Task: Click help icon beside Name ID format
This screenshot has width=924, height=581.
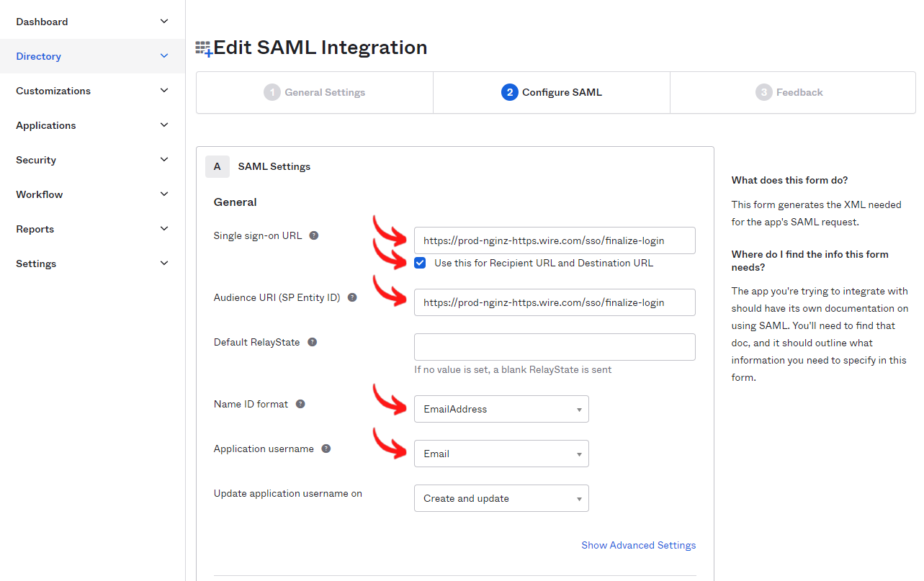Action: pyautogui.click(x=300, y=404)
